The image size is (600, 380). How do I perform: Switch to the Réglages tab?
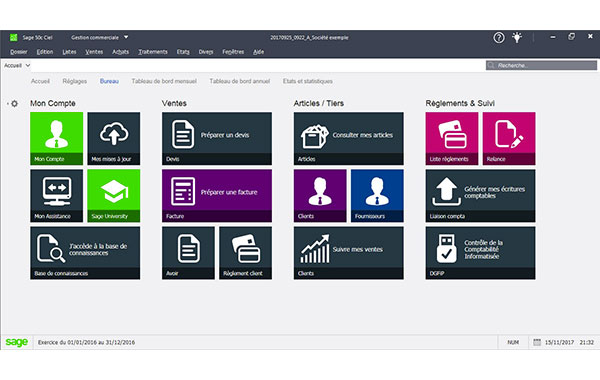point(75,81)
